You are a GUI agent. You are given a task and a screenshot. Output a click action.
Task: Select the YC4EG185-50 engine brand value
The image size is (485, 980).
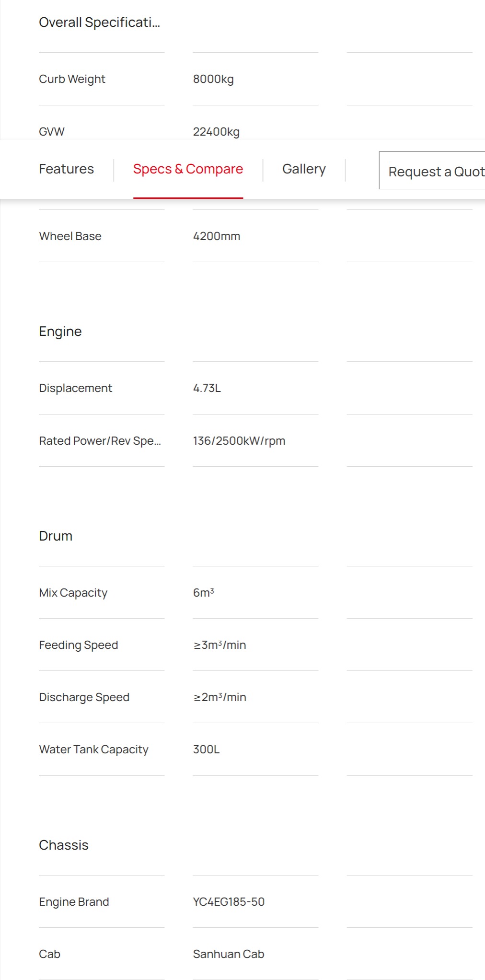coord(229,902)
